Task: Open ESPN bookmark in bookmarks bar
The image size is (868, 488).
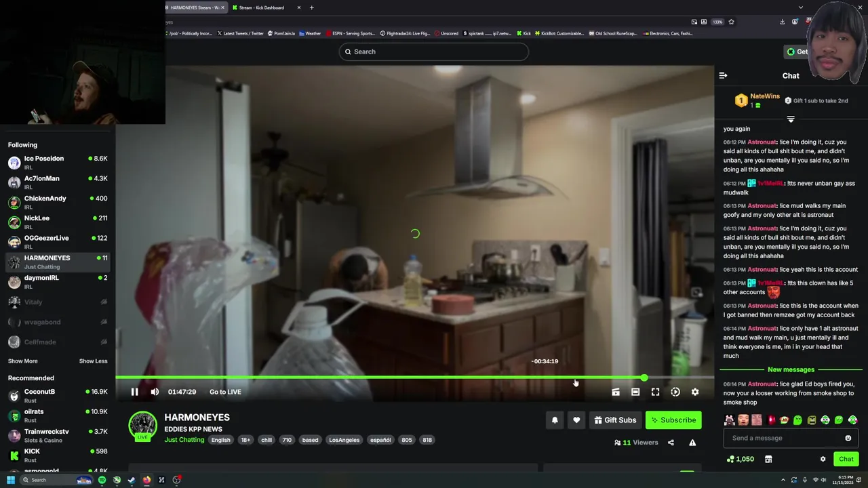Action: pyautogui.click(x=350, y=33)
